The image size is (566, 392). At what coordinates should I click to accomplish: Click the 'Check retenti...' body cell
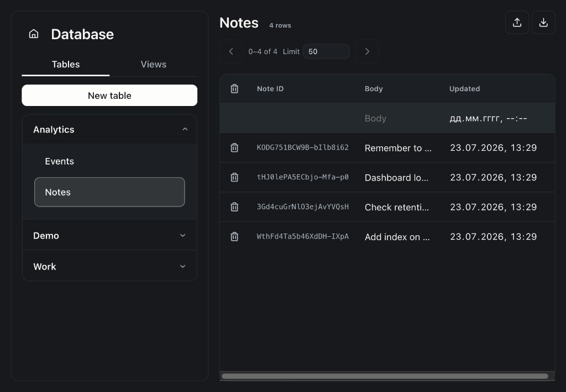397,207
